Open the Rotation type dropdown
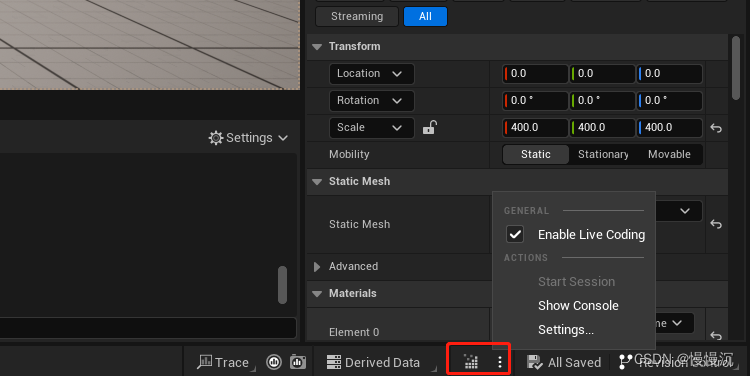The width and height of the screenshot is (750, 376). [x=372, y=100]
